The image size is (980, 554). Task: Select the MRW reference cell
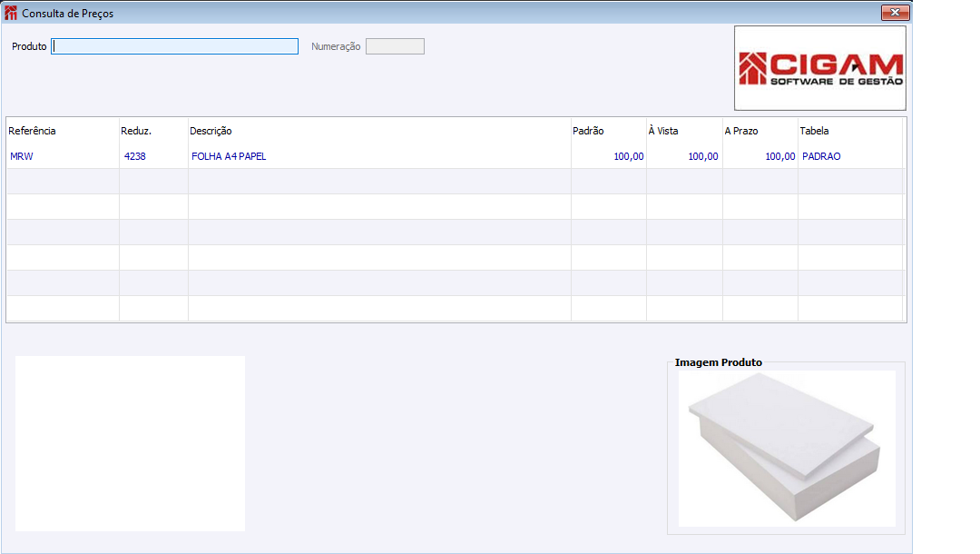pyautogui.click(x=63, y=156)
